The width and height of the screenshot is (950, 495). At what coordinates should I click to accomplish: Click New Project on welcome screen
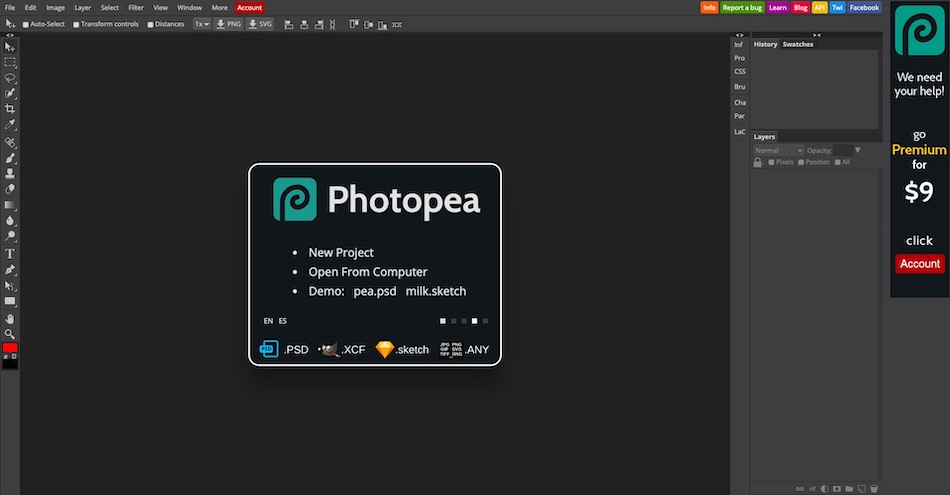[341, 253]
